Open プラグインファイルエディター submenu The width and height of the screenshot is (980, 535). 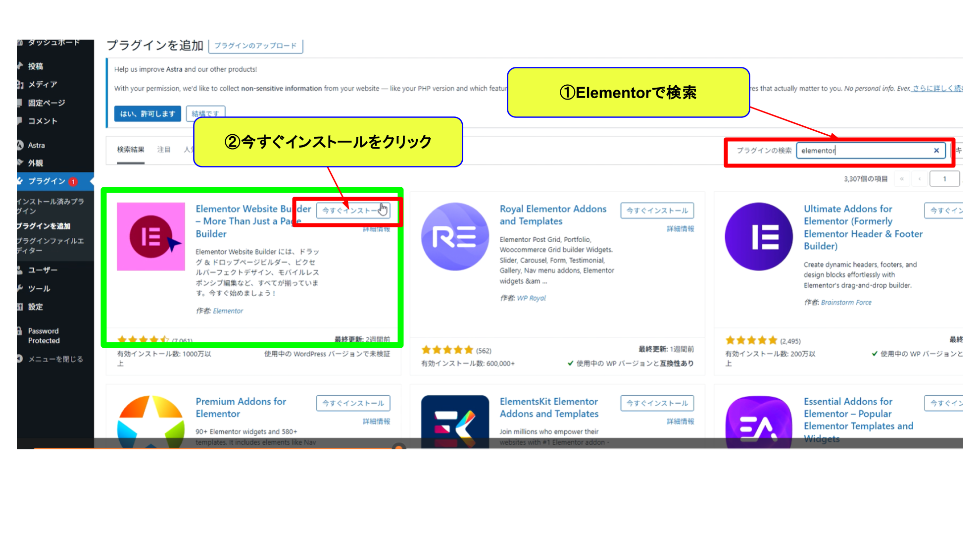pyautogui.click(x=50, y=246)
